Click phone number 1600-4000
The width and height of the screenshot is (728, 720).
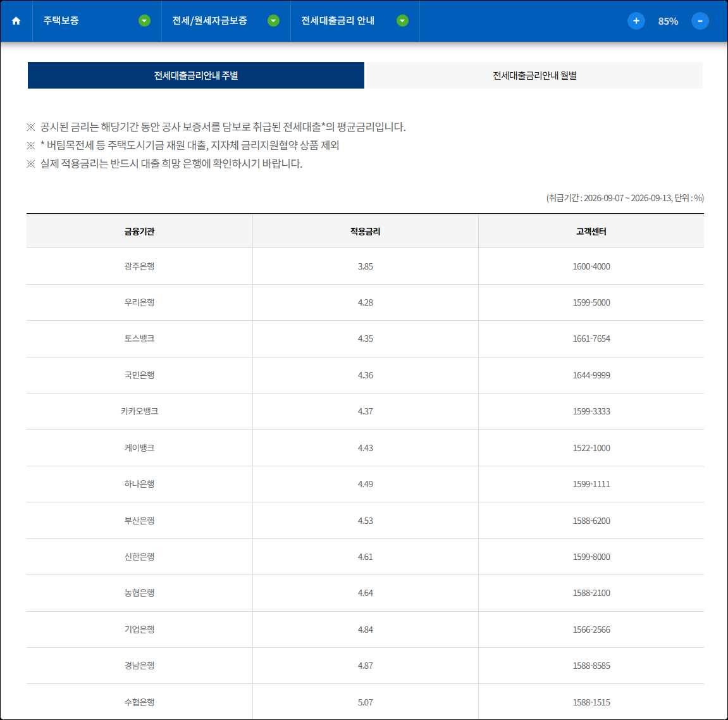[591, 266]
